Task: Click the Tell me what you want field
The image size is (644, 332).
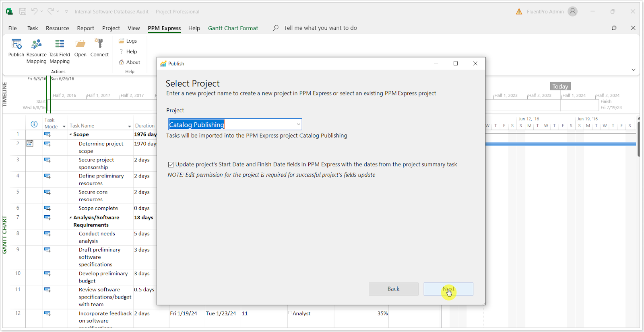Action: coord(320,28)
